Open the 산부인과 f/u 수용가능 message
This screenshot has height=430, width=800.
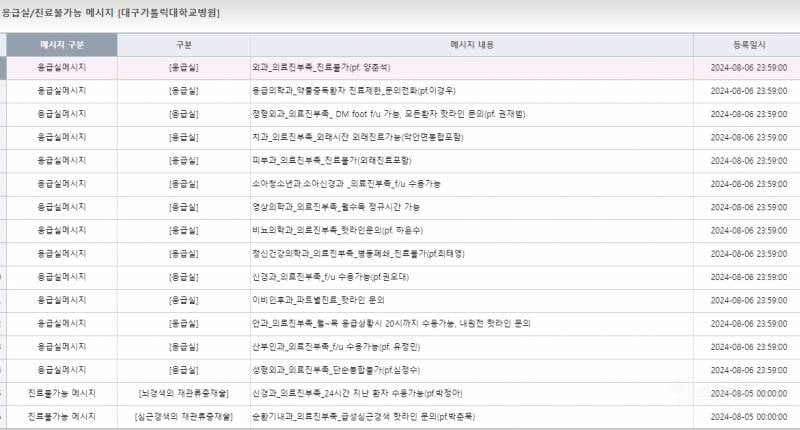coord(336,347)
